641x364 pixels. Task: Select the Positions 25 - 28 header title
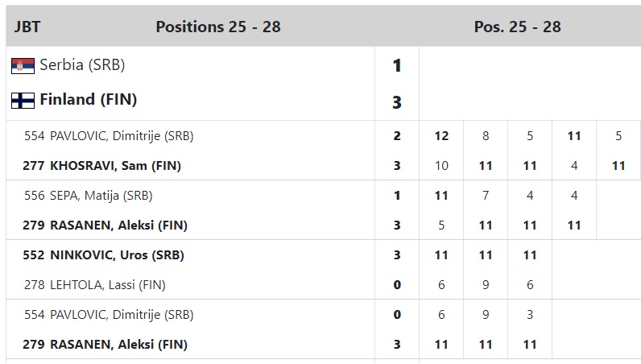point(218,27)
